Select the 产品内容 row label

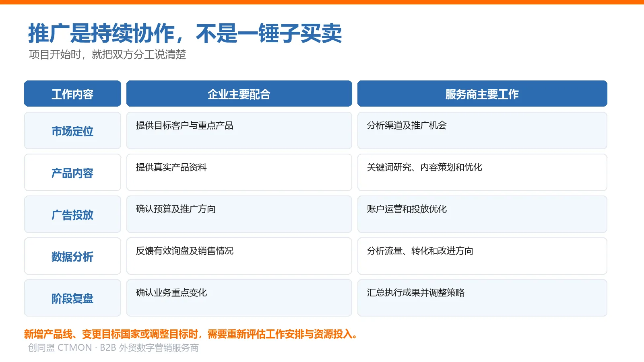[72, 173]
